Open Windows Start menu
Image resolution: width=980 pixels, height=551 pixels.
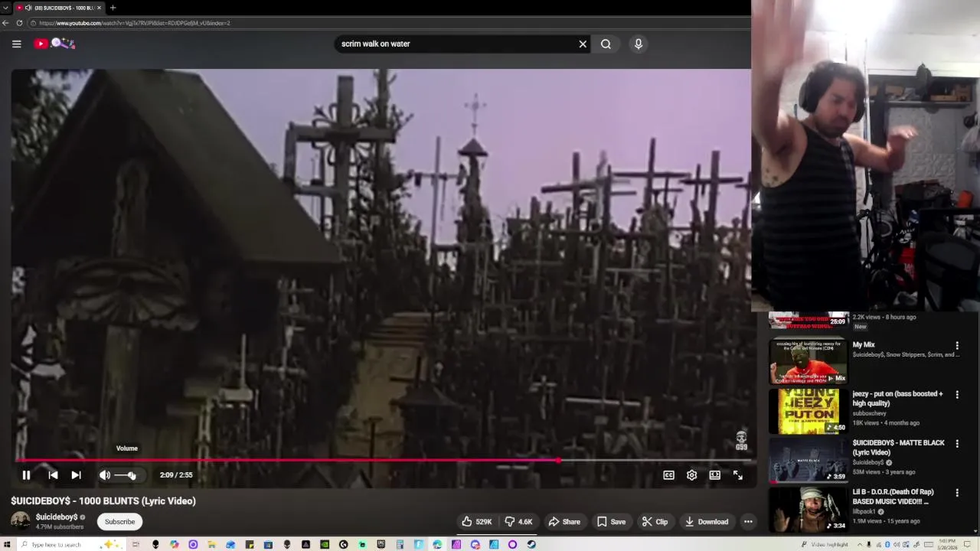[x=6, y=544]
